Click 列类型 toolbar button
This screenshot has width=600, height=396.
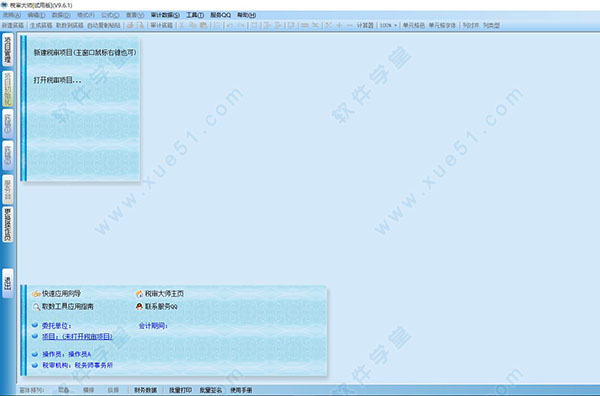[491, 26]
